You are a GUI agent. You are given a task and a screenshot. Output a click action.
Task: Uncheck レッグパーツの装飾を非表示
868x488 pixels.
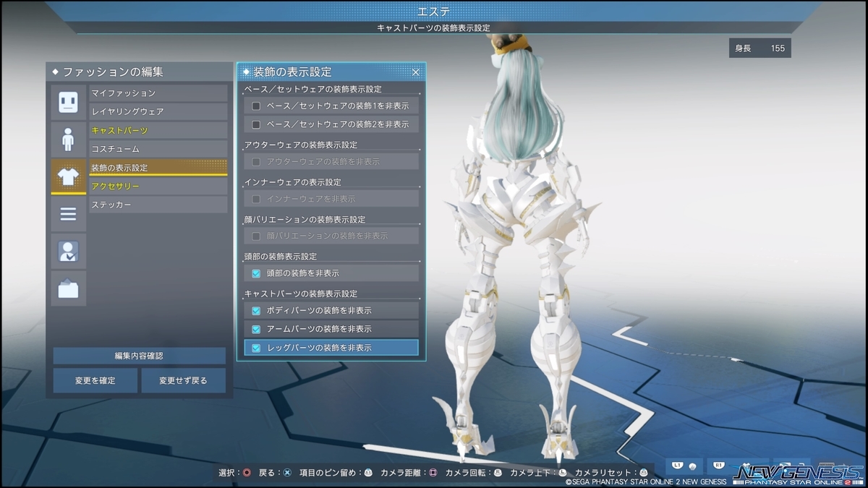point(256,348)
